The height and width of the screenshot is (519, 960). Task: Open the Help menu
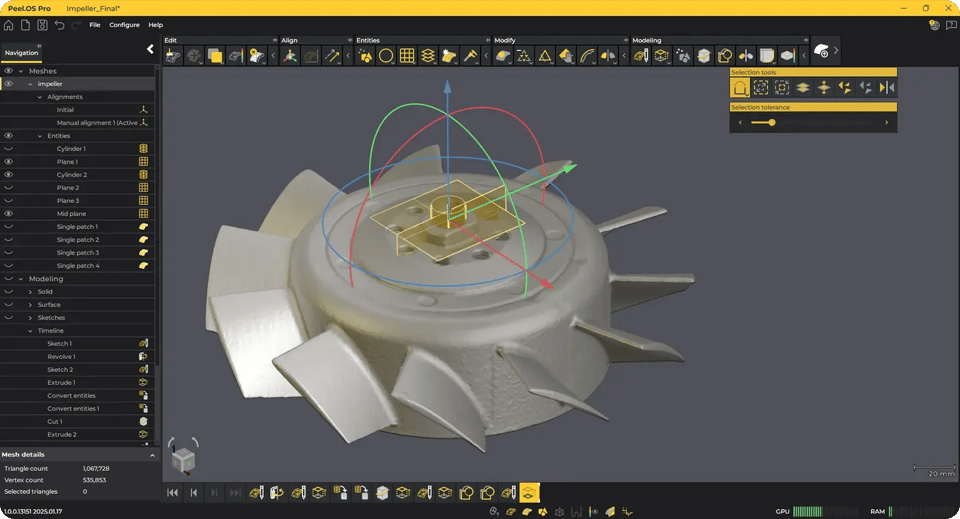[156, 25]
